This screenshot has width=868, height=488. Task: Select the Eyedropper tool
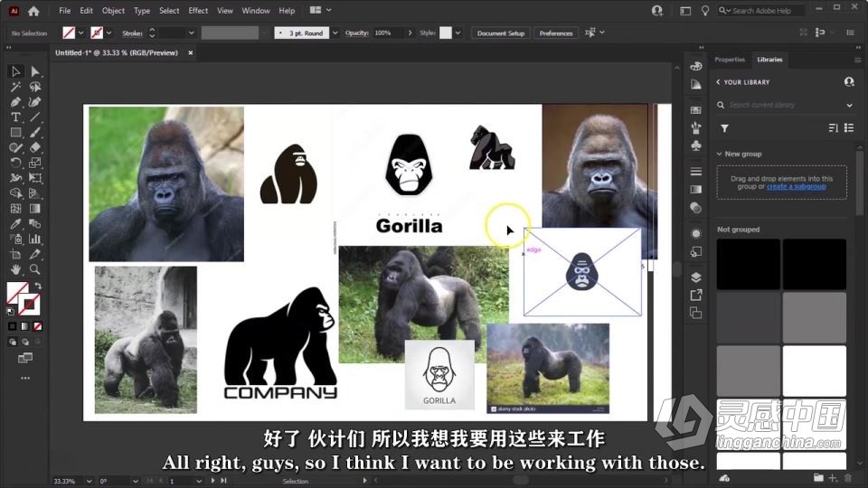tap(15, 223)
